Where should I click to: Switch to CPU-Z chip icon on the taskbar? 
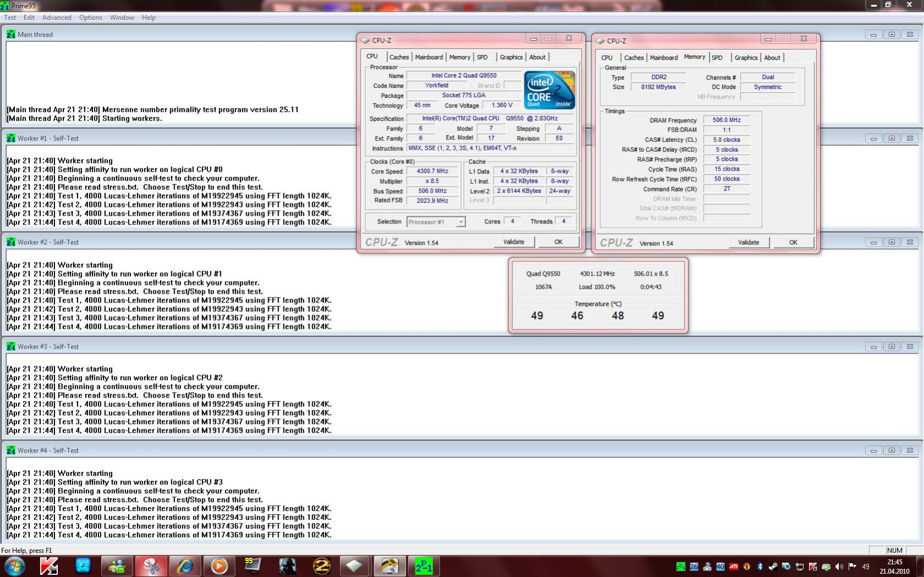click(355, 566)
